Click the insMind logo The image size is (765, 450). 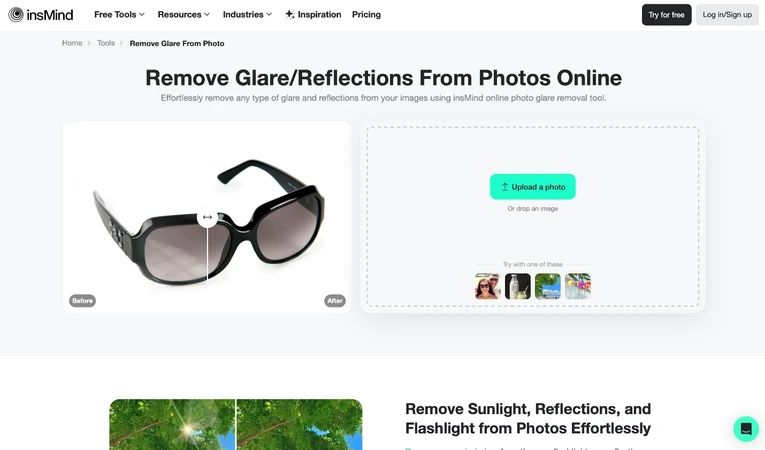40,15
